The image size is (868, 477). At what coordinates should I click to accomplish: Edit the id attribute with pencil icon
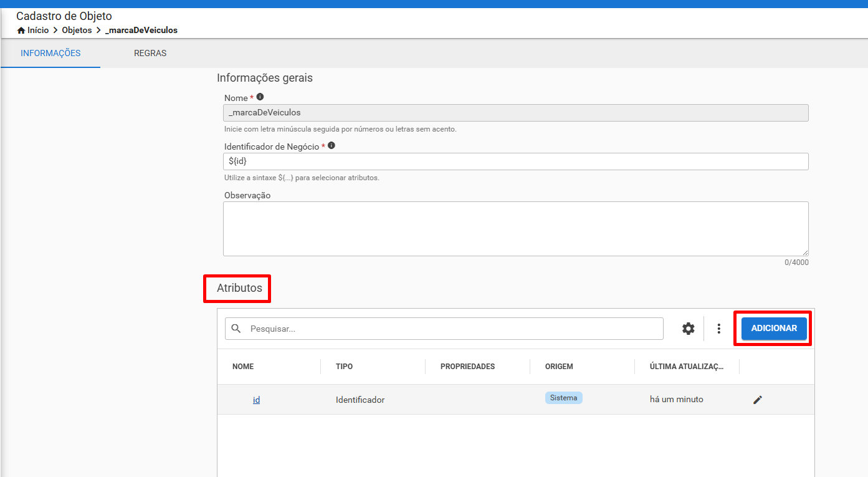758,400
